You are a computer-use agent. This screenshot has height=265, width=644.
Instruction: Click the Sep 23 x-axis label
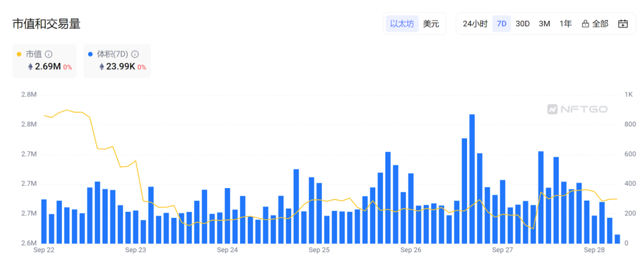pos(136,250)
